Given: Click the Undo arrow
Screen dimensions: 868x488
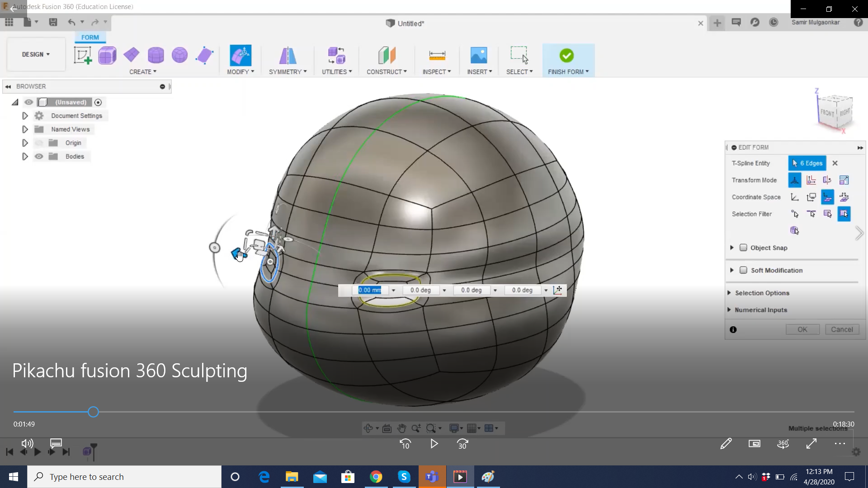Looking at the screenshot, I should click(x=71, y=22).
